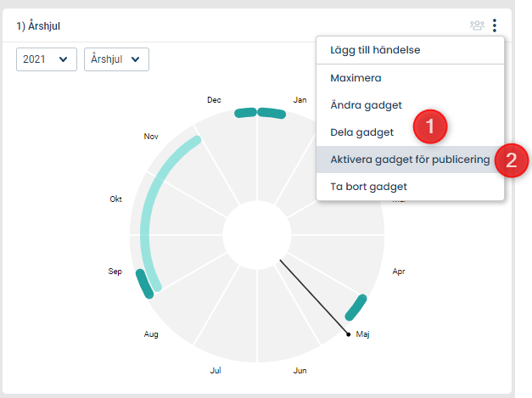This screenshot has width=532, height=398.
Task: Open the 2021 year dropdown
Action: click(47, 59)
